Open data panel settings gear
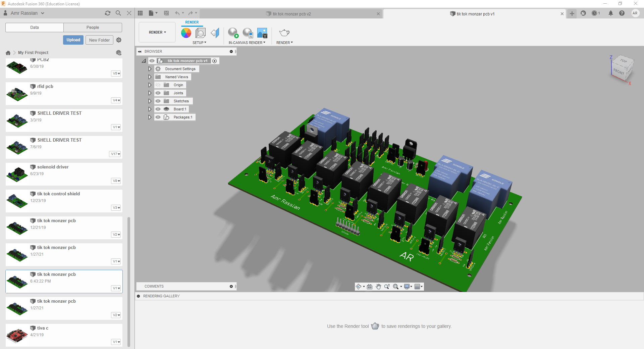The width and height of the screenshot is (644, 349). (x=119, y=40)
